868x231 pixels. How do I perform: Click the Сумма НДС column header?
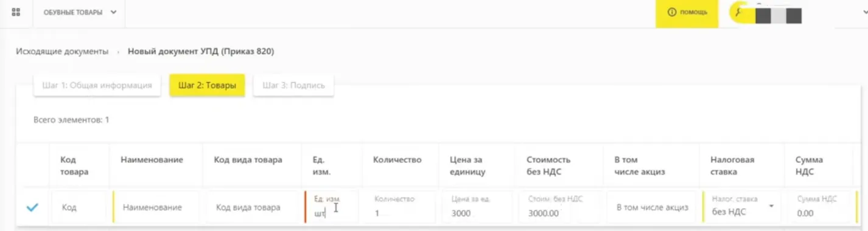click(x=810, y=165)
